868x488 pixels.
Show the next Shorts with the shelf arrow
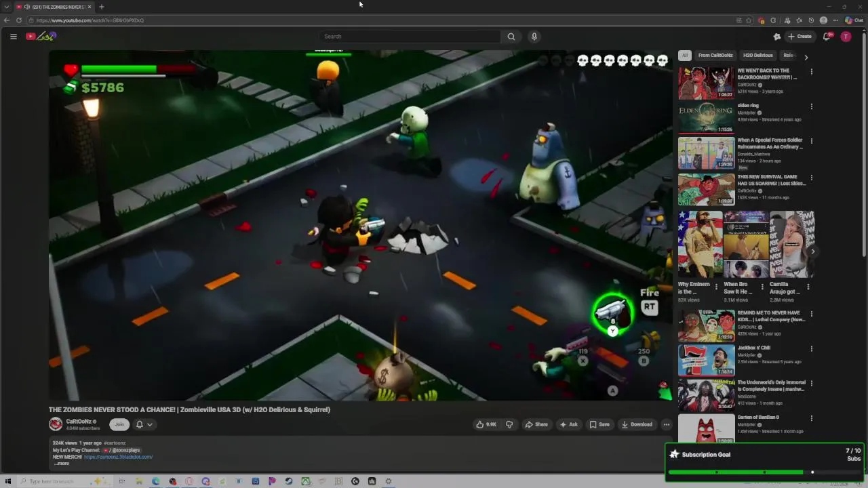[x=813, y=251]
